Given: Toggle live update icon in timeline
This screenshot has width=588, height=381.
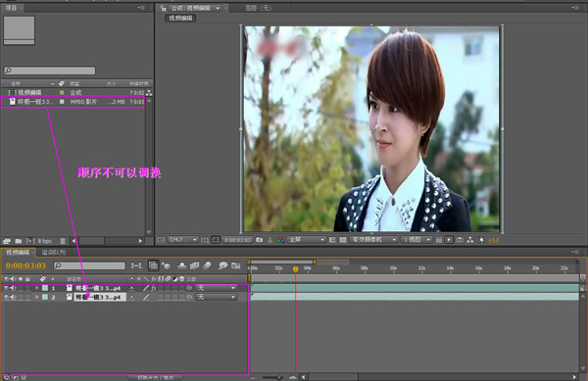Looking at the screenshot, I should (154, 265).
